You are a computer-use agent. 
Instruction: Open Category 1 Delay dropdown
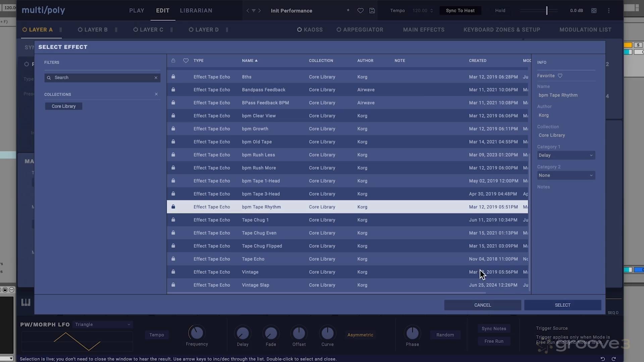(x=566, y=156)
